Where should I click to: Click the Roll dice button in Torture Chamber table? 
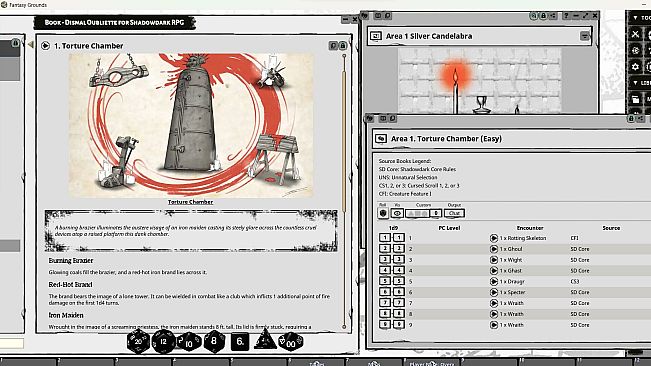coord(383,213)
